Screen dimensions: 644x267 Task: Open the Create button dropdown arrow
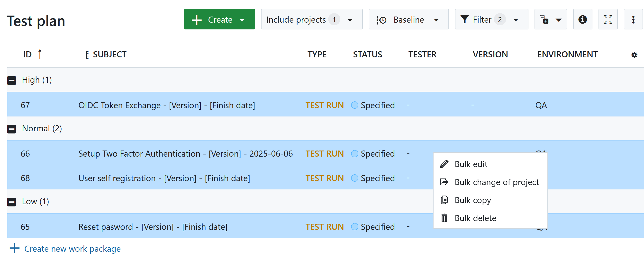click(242, 20)
